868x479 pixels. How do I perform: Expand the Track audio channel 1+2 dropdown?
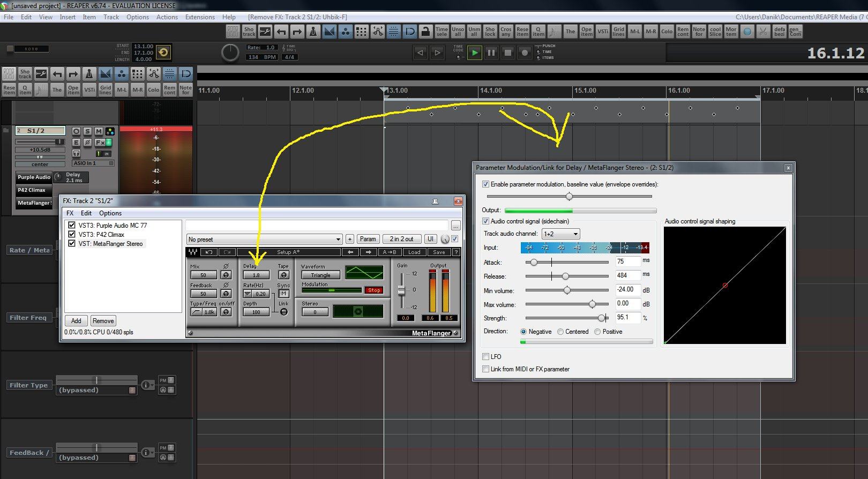click(x=560, y=234)
